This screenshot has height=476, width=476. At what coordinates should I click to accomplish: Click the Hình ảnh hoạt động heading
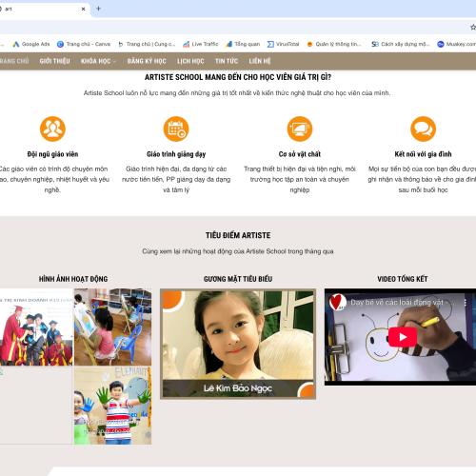pos(73,279)
